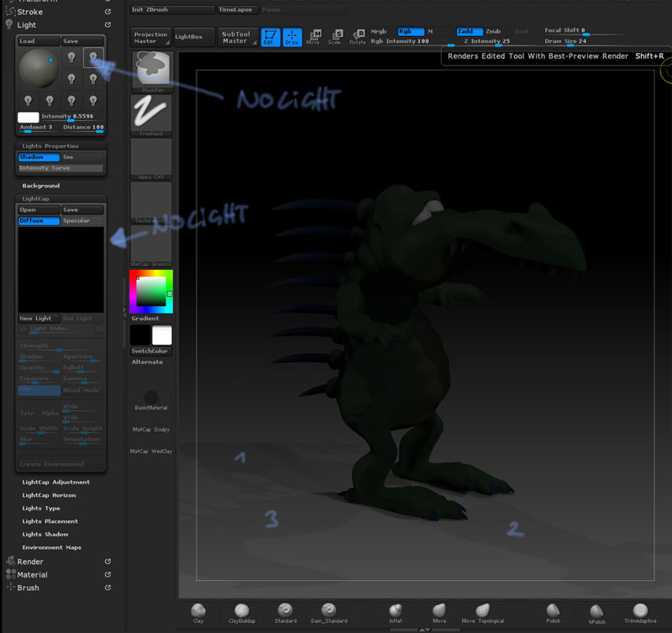Select the hPolish brush icon

tap(596, 611)
